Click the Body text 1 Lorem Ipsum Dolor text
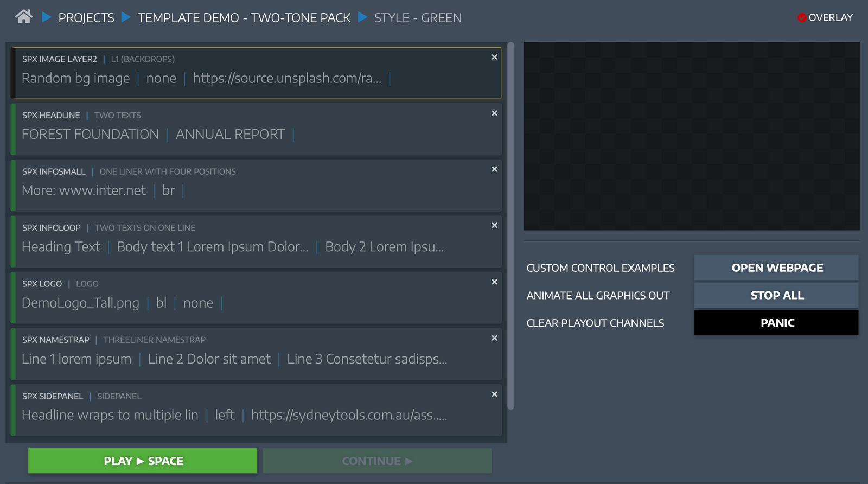This screenshot has height=484, width=868. pyautogui.click(x=213, y=247)
